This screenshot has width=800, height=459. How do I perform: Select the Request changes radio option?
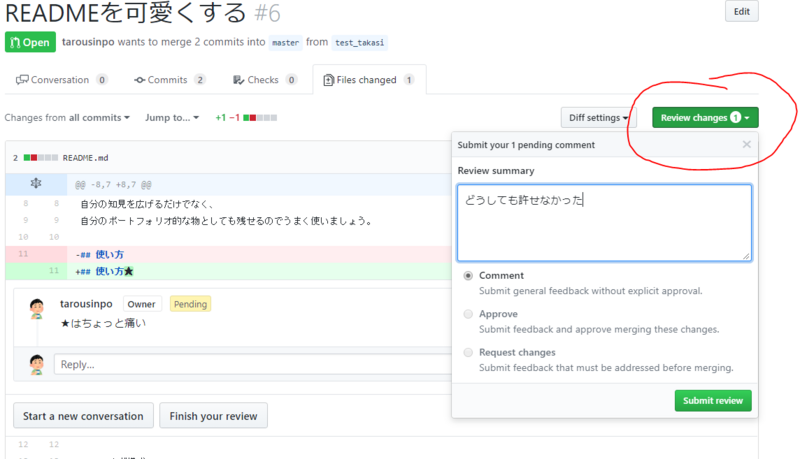coord(468,352)
